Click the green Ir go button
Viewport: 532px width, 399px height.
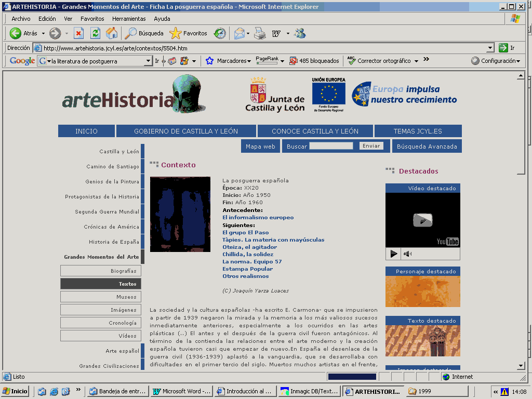(x=503, y=48)
